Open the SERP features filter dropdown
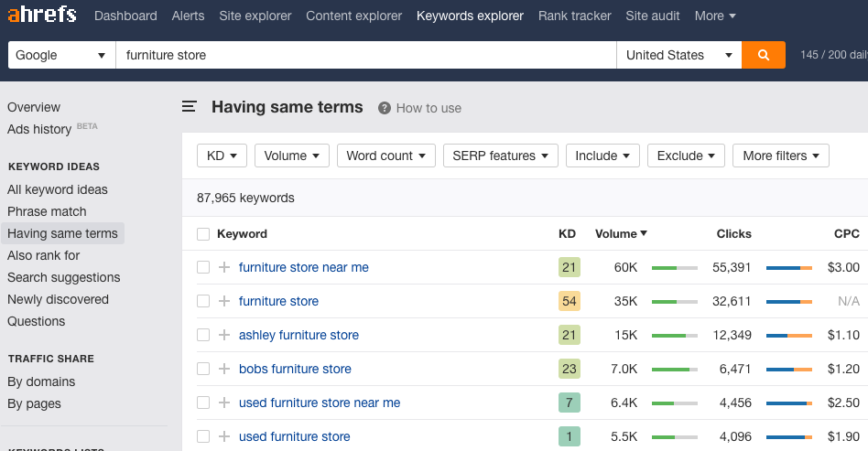Screen dimensions: 868x451 [501, 156]
